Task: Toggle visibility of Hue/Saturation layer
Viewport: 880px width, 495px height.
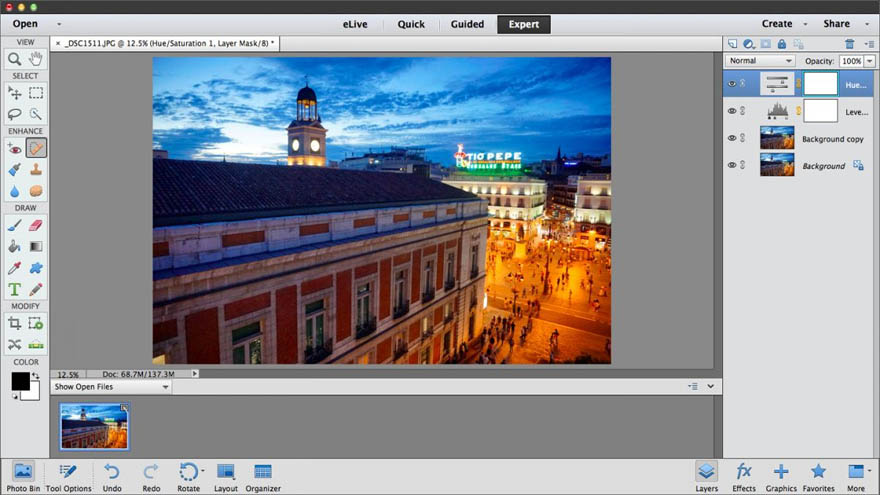Action: (x=731, y=84)
